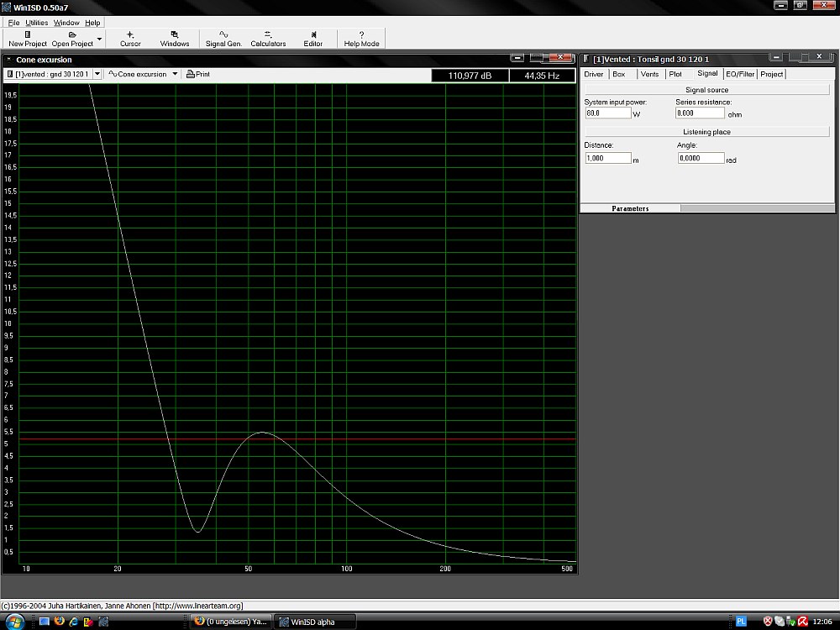Open the Windows toolbar option
The image size is (840, 630).
[x=175, y=38]
